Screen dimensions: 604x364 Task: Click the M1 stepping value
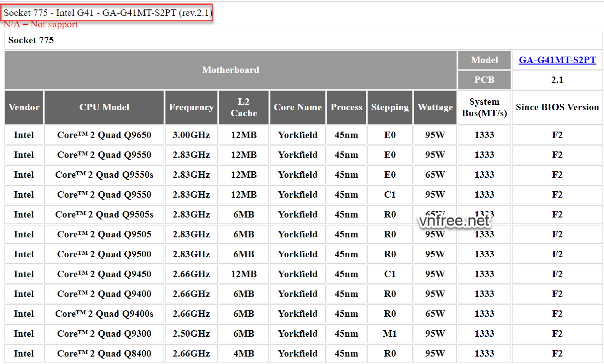390,334
